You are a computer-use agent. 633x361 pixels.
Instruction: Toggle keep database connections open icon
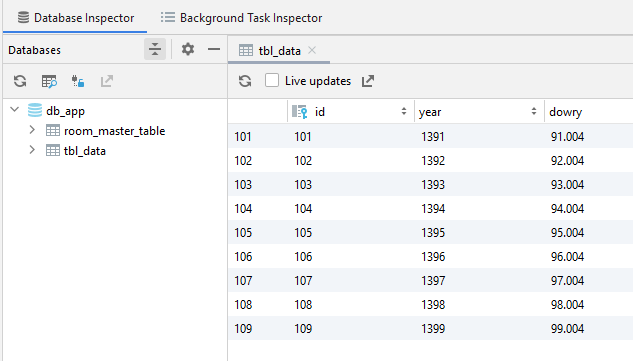[x=78, y=81]
